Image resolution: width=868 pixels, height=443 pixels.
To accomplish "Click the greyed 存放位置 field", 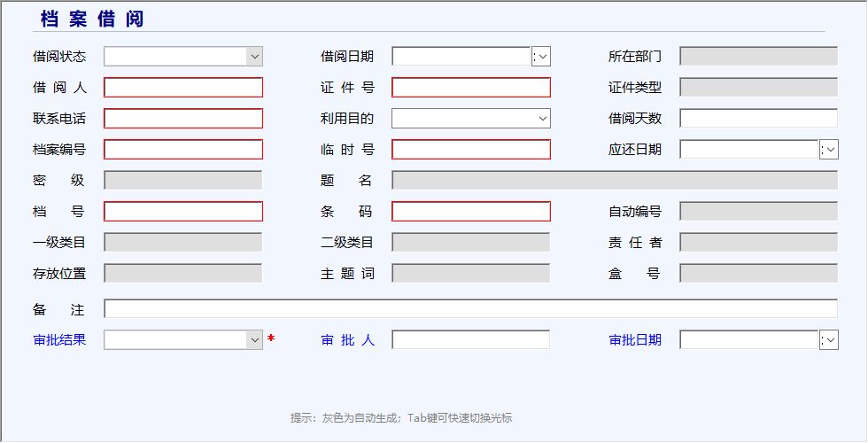I will [x=182, y=273].
